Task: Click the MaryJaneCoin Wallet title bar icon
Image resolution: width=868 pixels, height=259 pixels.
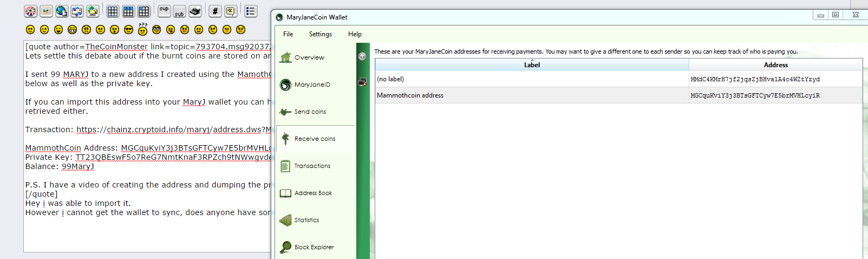Action: click(279, 17)
